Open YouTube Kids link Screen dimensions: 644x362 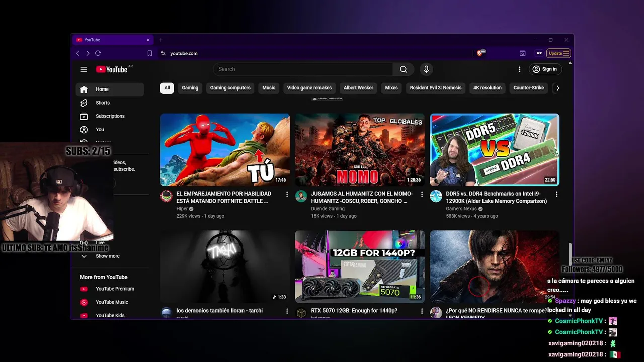[110, 315]
